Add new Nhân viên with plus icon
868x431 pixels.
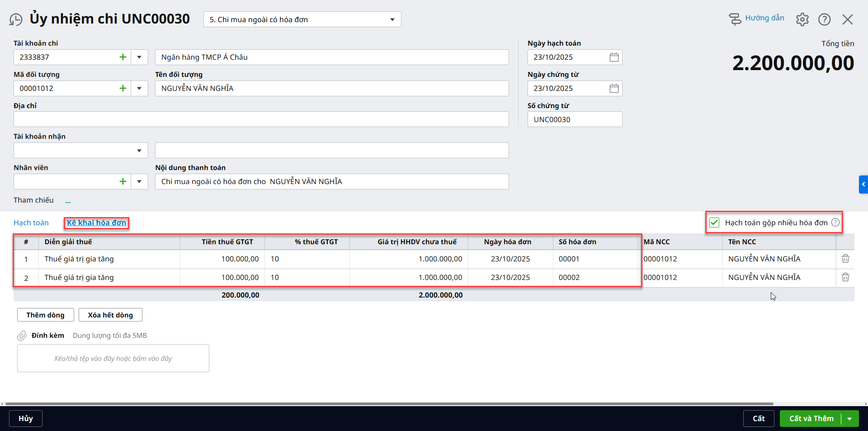click(123, 181)
